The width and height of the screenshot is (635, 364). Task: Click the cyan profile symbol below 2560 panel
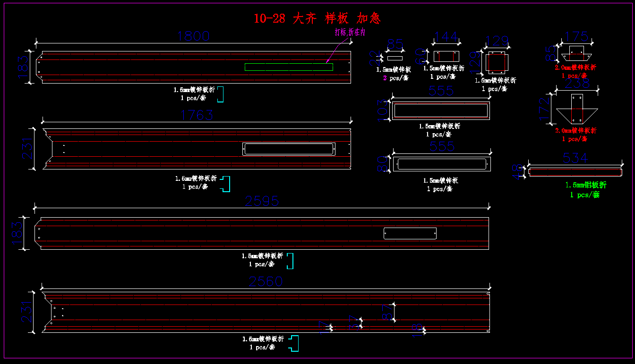tap(294, 343)
